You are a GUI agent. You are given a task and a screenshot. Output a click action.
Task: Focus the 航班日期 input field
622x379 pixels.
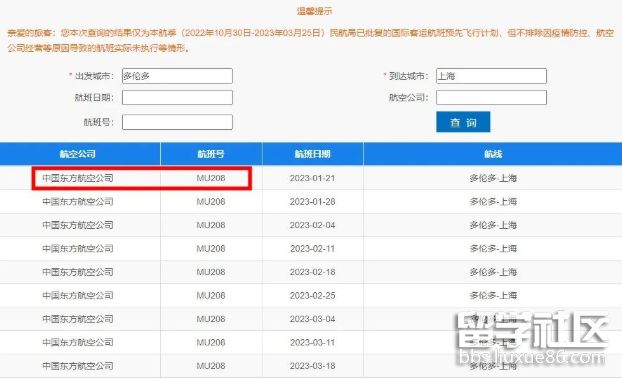pyautogui.click(x=177, y=98)
